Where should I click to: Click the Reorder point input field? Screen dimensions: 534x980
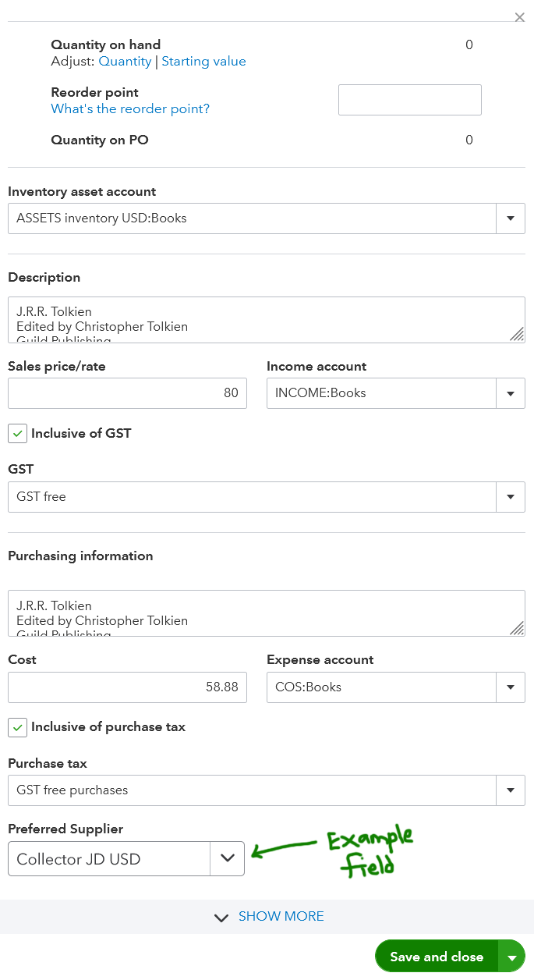pyautogui.click(x=409, y=99)
